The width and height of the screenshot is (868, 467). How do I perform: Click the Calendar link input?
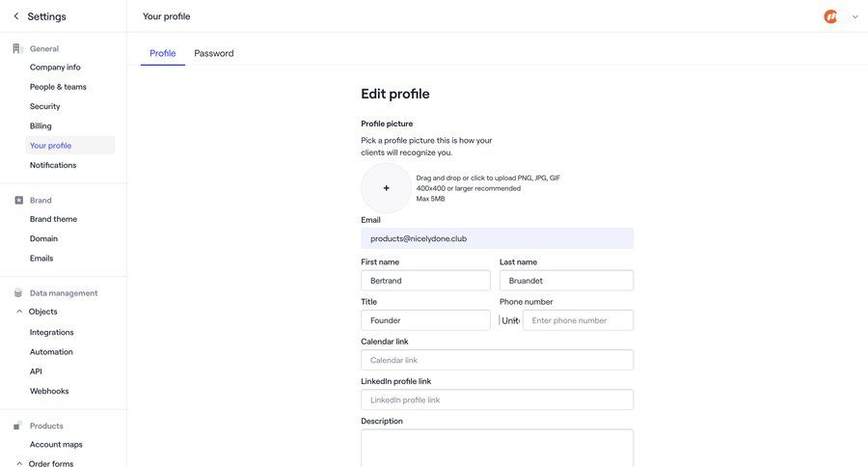click(497, 360)
